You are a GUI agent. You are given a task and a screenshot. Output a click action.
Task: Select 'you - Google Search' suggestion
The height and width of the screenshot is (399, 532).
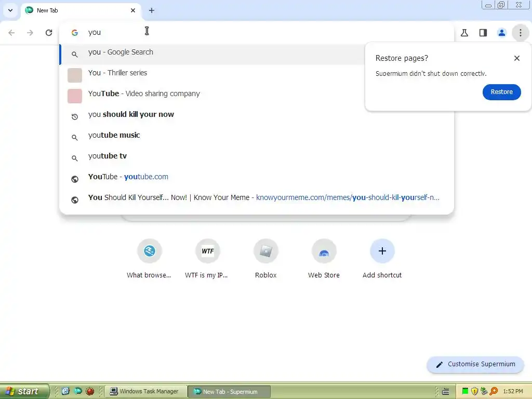(212, 54)
